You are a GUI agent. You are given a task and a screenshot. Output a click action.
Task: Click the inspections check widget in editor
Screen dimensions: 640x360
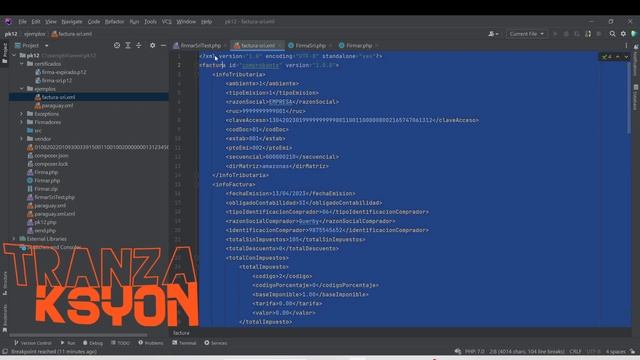click(606, 57)
